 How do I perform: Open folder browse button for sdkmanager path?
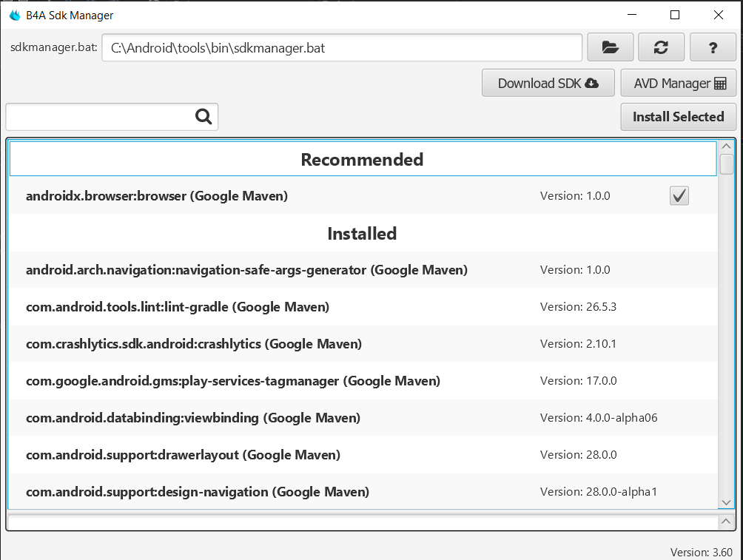pos(611,47)
